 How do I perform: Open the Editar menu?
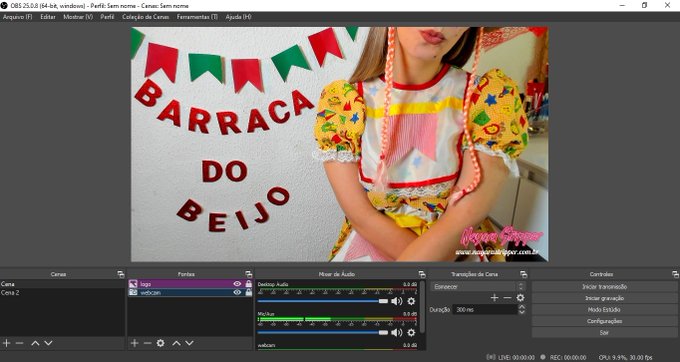click(x=48, y=16)
